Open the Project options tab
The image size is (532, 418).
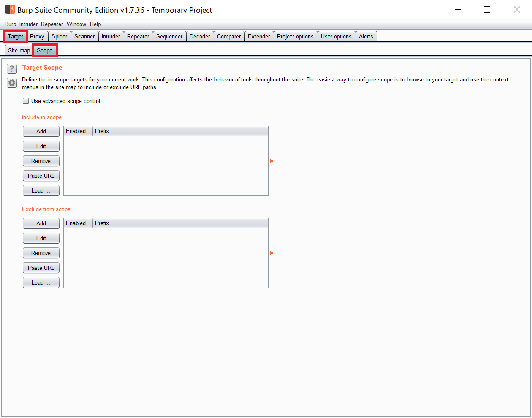coord(295,36)
